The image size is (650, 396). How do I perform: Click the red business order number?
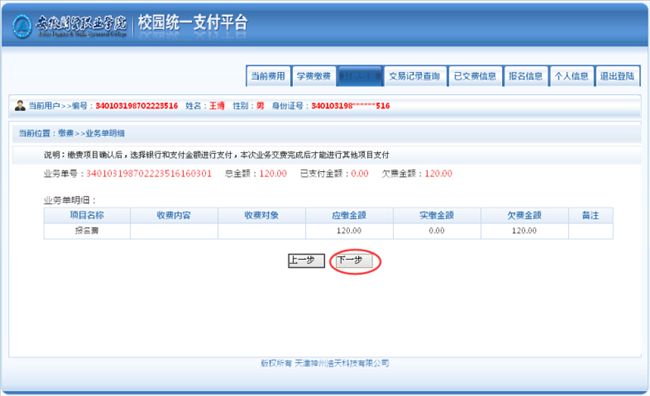point(149,173)
